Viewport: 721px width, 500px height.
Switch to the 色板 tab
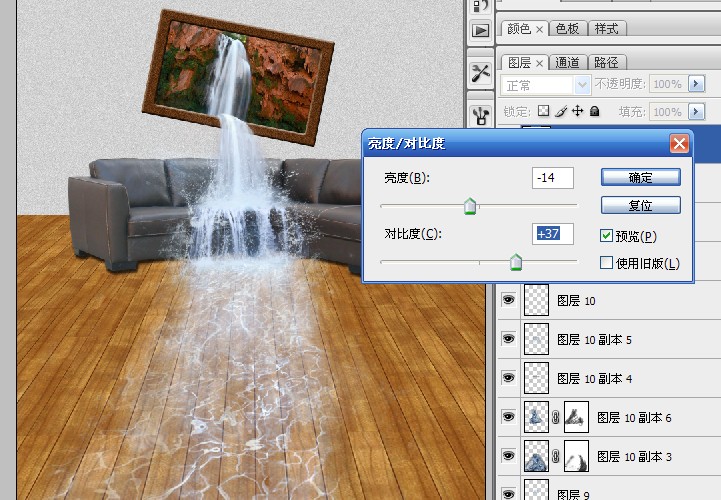[x=567, y=29]
